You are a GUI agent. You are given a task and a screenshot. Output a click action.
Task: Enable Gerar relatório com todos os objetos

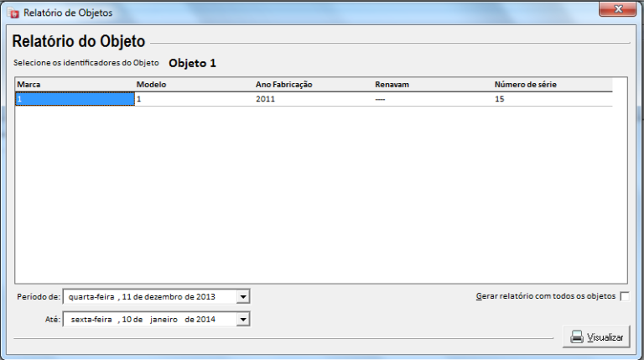624,296
